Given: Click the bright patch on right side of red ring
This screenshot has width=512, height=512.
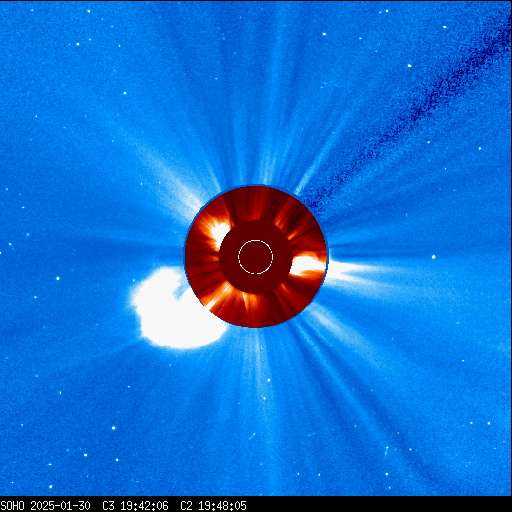Looking at the screenshot, I should pyautogui.click(x=308, y=265).
